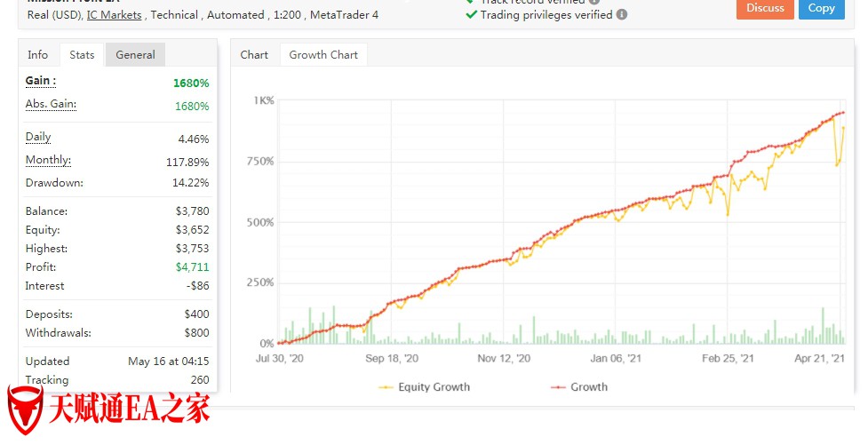Click the red bull logo icon

click(25, 411)
